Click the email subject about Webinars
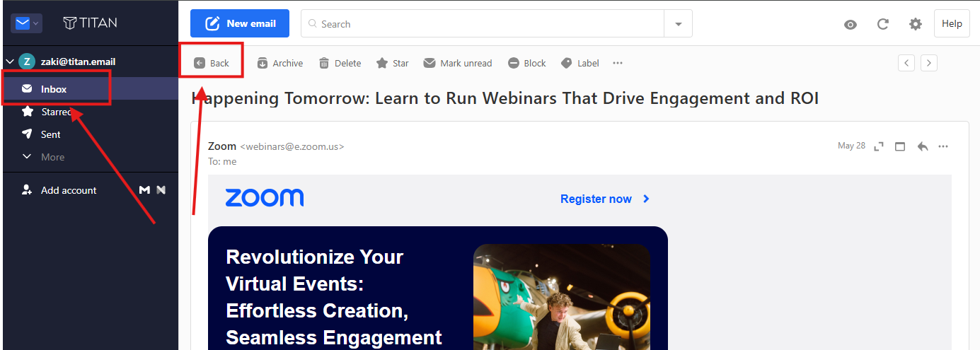Image resolution: width=980 pixels, height=350 pixels. [x=505, y=98]
